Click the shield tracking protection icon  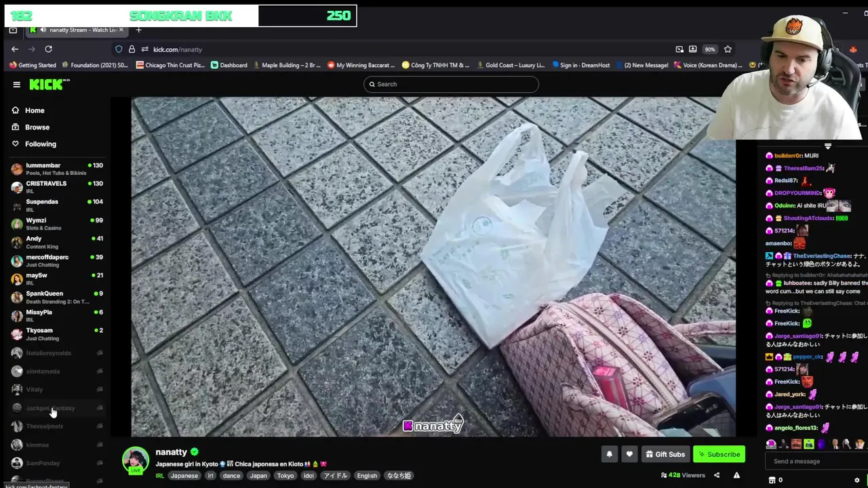click(119, 49)
